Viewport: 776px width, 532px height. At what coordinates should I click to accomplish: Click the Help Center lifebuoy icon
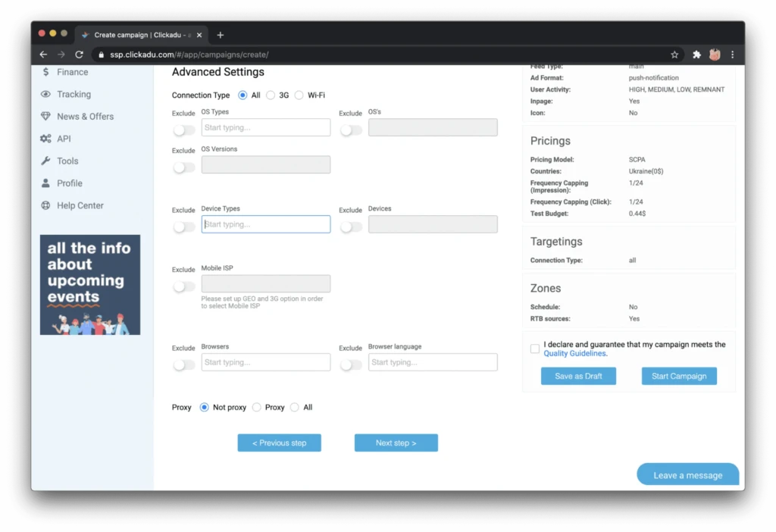click(x=45, y=205)
